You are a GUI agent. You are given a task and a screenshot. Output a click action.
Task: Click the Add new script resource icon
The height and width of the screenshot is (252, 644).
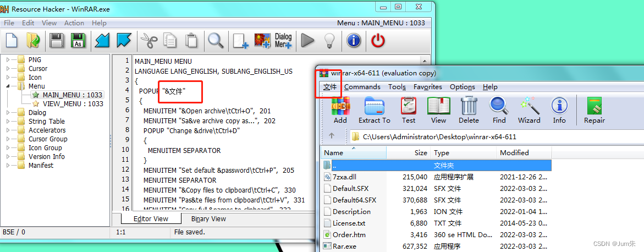click(x=240, y=41)
